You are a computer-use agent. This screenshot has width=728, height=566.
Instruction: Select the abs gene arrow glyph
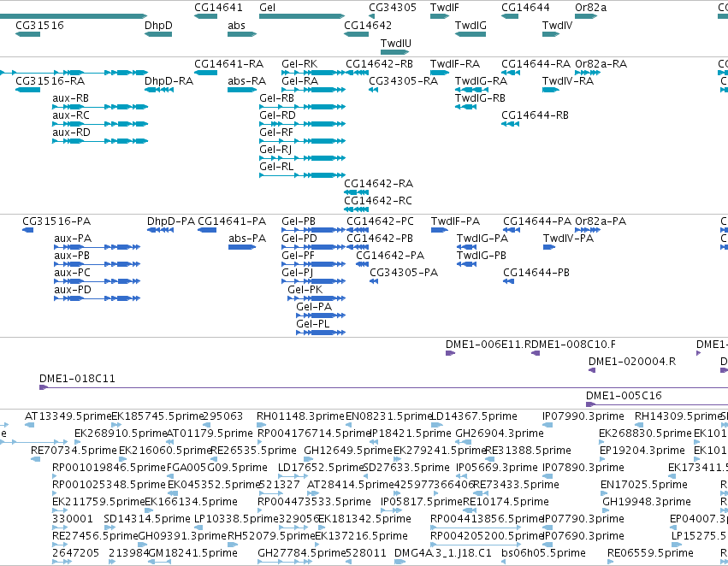(242, 34)
